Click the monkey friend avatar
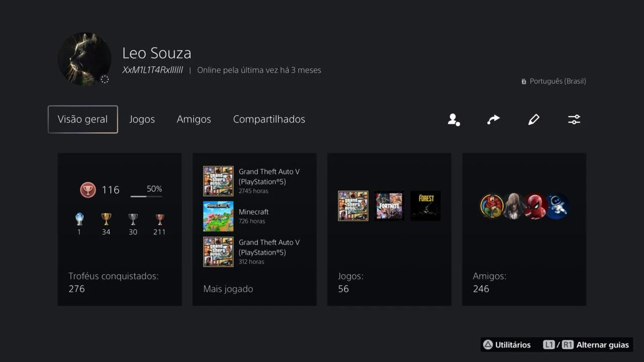Screen dimensions: 644x362 pos(492,206)
